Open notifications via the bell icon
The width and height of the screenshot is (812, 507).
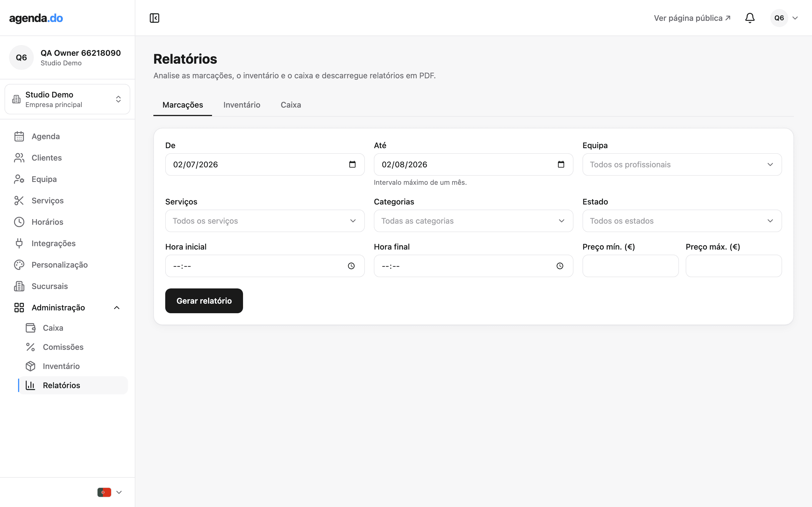point(750,18)
